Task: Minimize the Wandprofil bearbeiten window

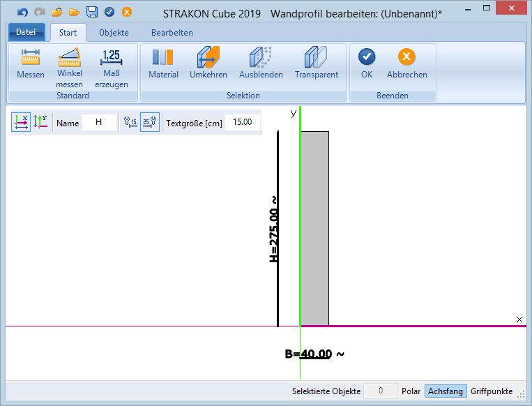Action: click(468, 9)
